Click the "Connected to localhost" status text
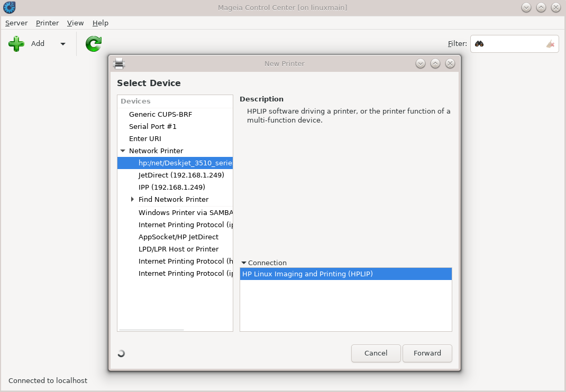The width and height of the screenshot is (566, 392). click(48, 380)
